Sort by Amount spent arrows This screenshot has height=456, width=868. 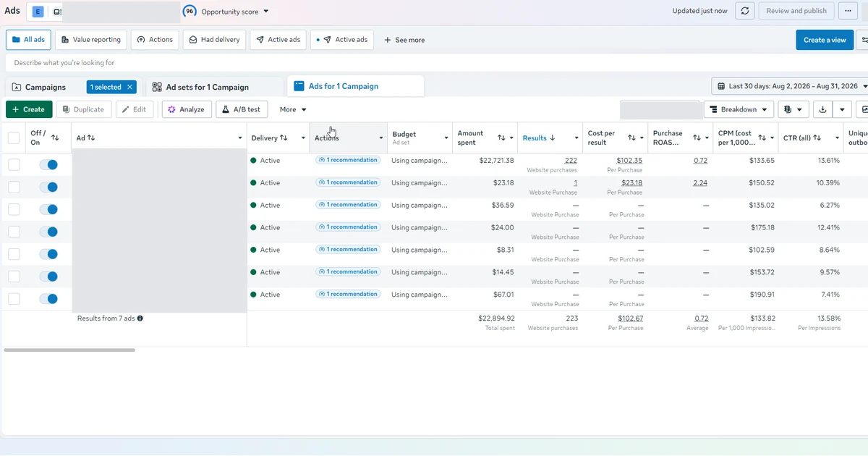click(x=501, y=138)
